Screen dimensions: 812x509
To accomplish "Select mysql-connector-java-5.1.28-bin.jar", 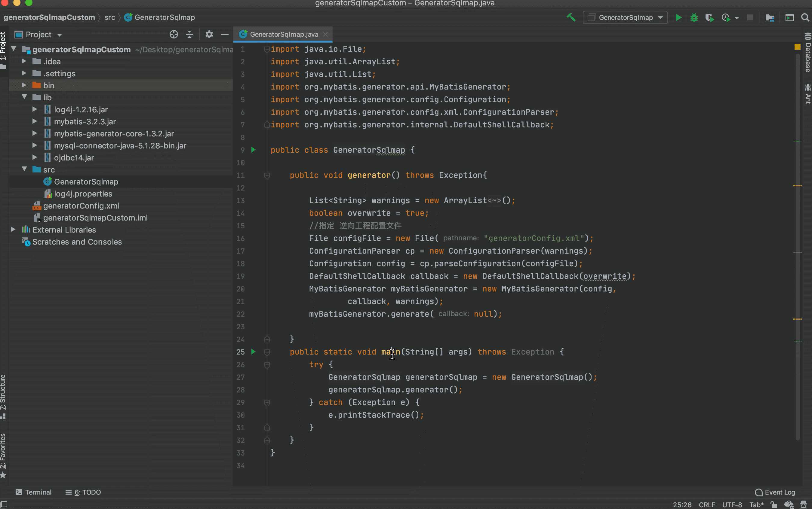I will [115, 146].
